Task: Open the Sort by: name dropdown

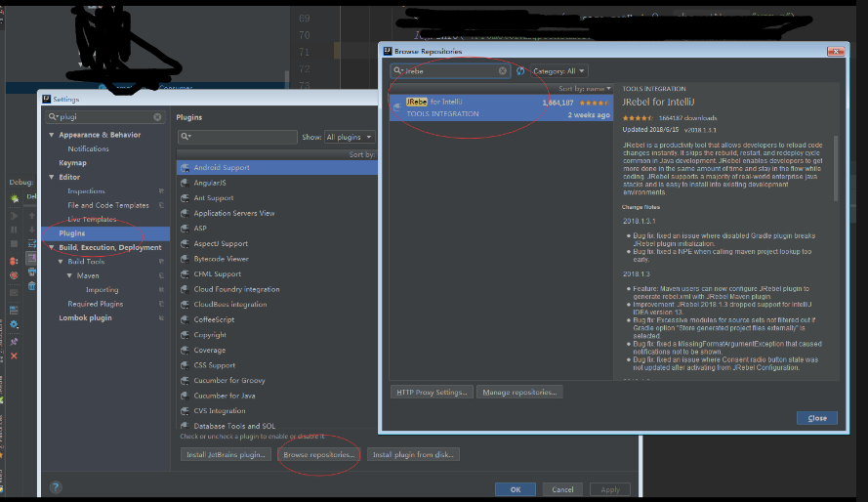Action: (584, 88)
